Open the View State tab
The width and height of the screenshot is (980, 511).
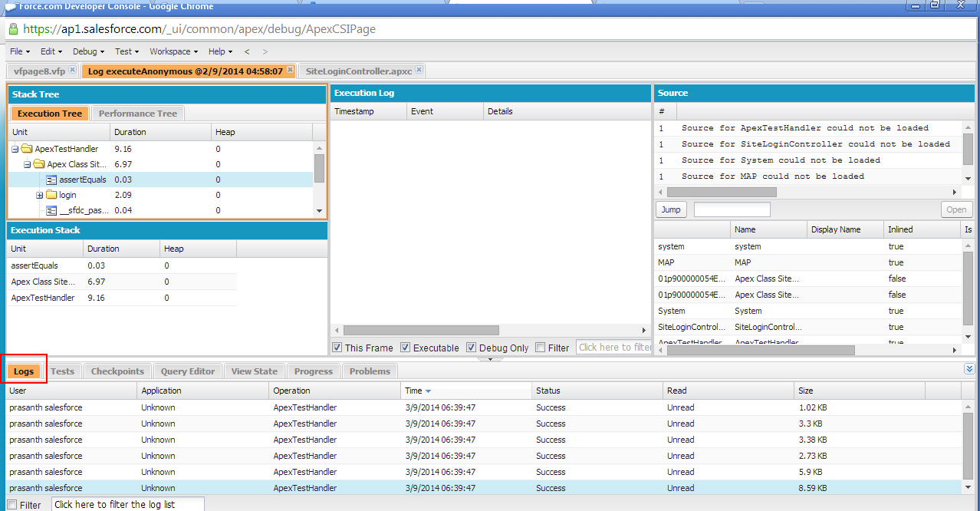(255, 371)
